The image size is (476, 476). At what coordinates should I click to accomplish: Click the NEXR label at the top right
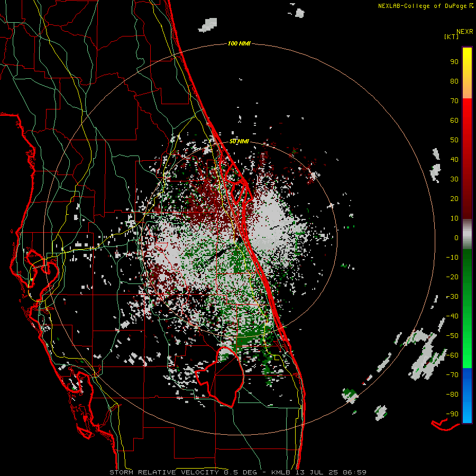coord(465,32)
